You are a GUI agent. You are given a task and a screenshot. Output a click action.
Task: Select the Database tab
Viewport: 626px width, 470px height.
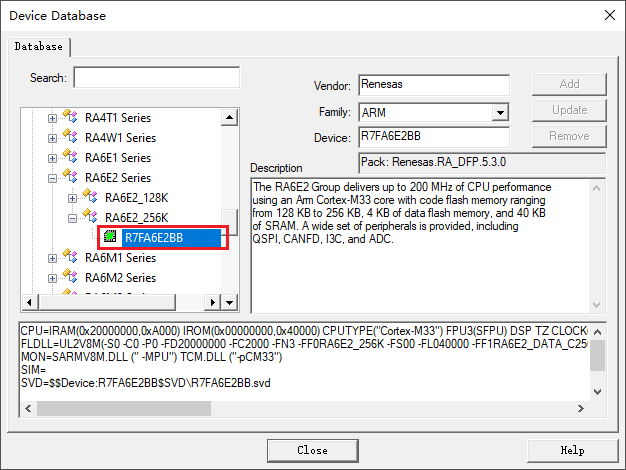point(39,47)
